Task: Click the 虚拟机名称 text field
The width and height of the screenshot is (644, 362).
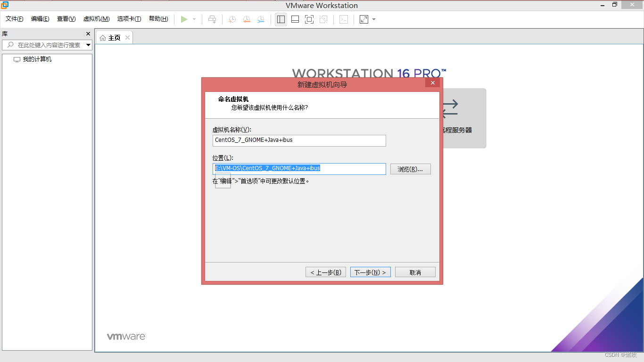Action: click(299, 140)
